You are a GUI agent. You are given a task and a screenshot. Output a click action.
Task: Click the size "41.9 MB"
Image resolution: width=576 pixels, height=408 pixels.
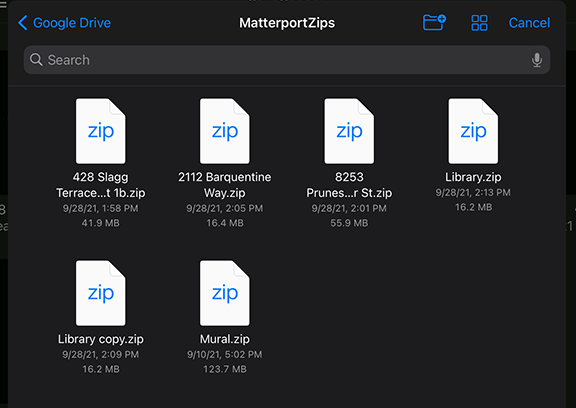101,223
